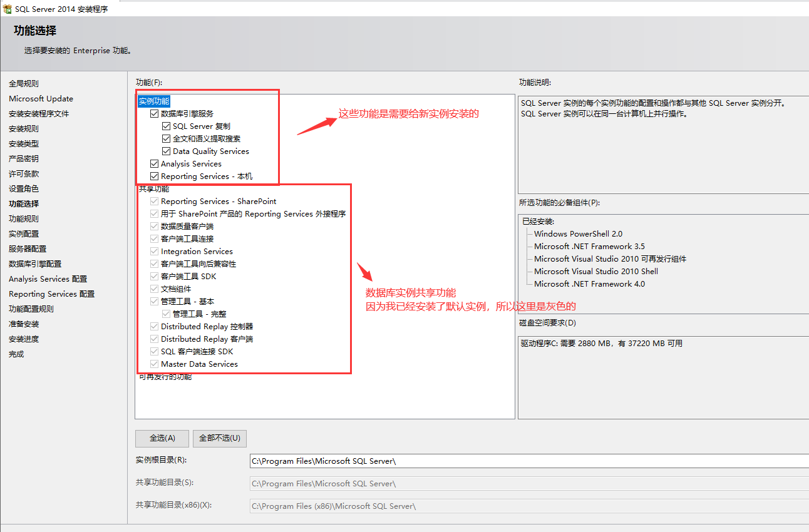Click the SQL Server 2014 setup title icon
Viewport: 809px width, 532px height.
[8, 9]
